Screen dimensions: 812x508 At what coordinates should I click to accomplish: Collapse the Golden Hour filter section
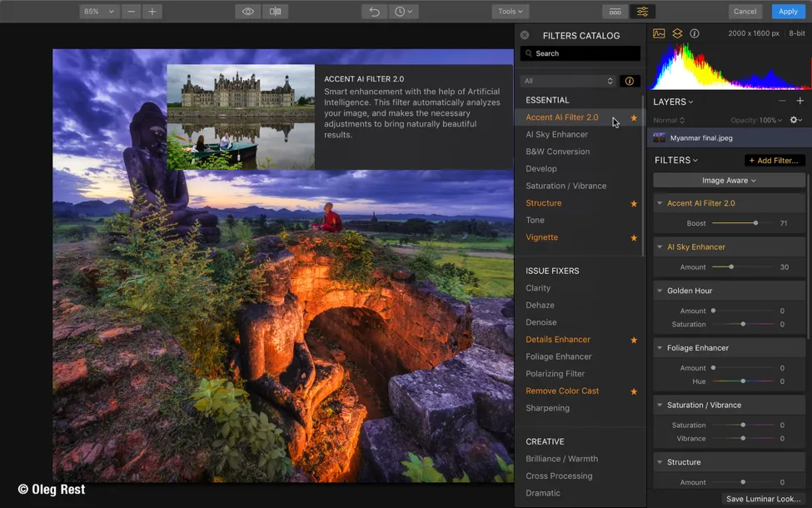coord(660,291)
